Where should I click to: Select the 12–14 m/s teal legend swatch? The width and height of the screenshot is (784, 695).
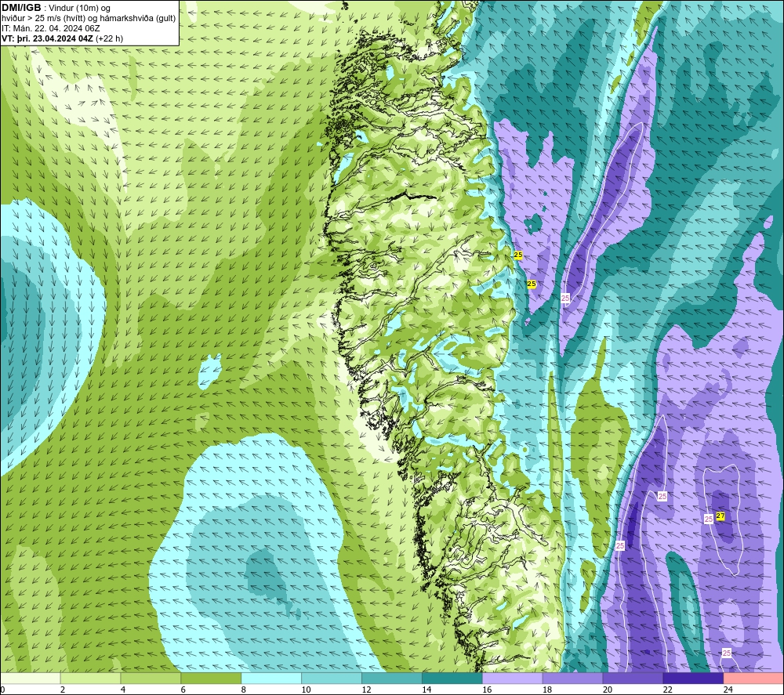(x=391, y=678)
